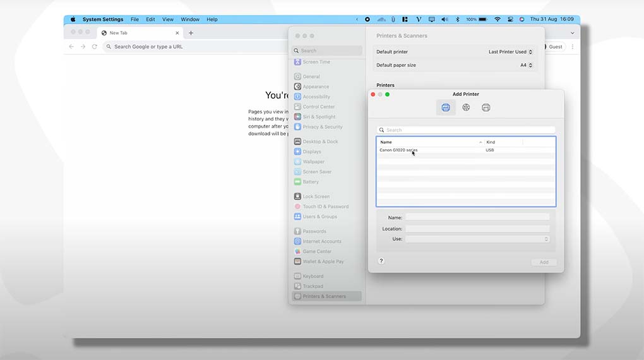Click the USB kind cell
The image size is (644, 360).
point(489,150)
